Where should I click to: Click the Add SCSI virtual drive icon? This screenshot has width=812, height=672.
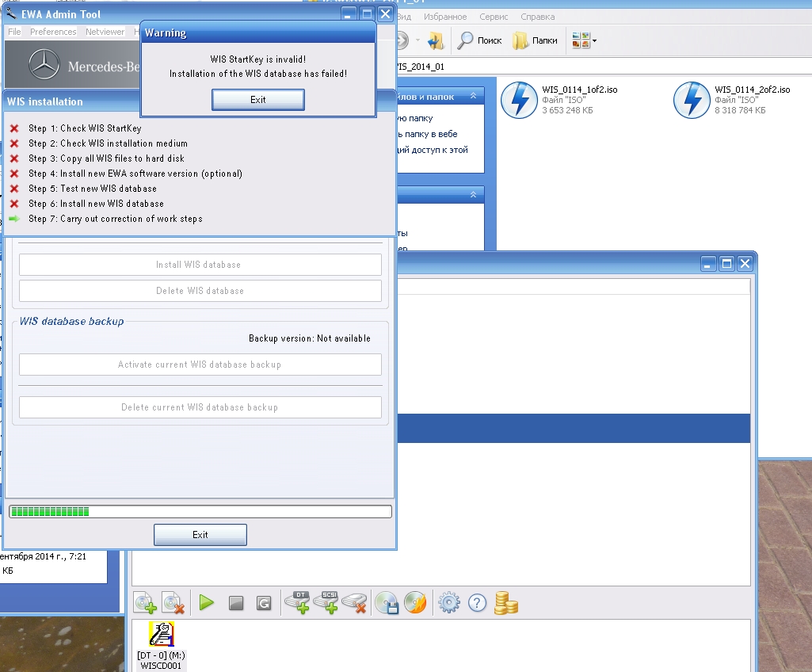point(326,602)
